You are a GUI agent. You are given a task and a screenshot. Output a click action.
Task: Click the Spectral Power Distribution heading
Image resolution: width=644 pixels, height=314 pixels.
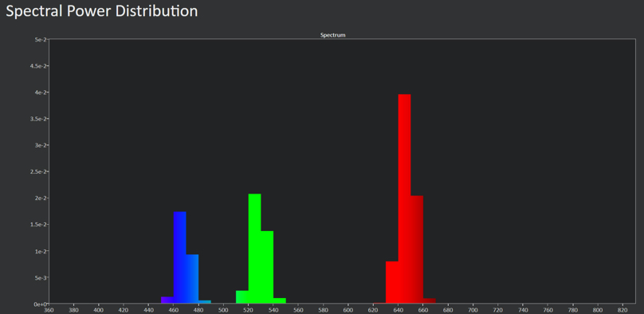[102, 11]
